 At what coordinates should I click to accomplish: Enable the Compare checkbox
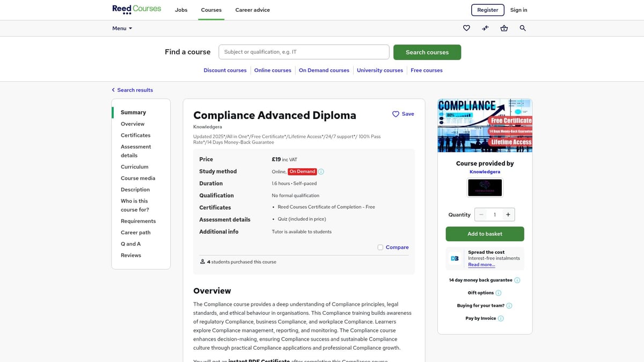(x=380, y=247)
